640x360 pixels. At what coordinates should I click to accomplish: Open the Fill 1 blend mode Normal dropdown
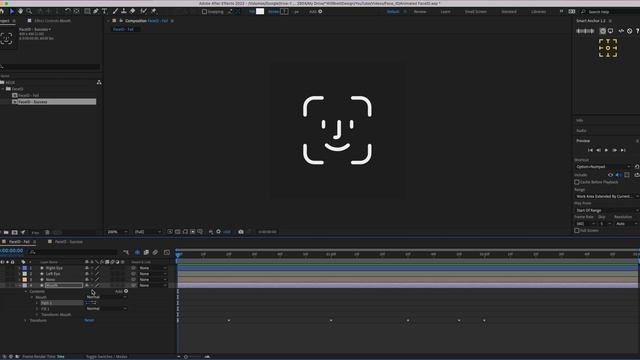point(106,309)
